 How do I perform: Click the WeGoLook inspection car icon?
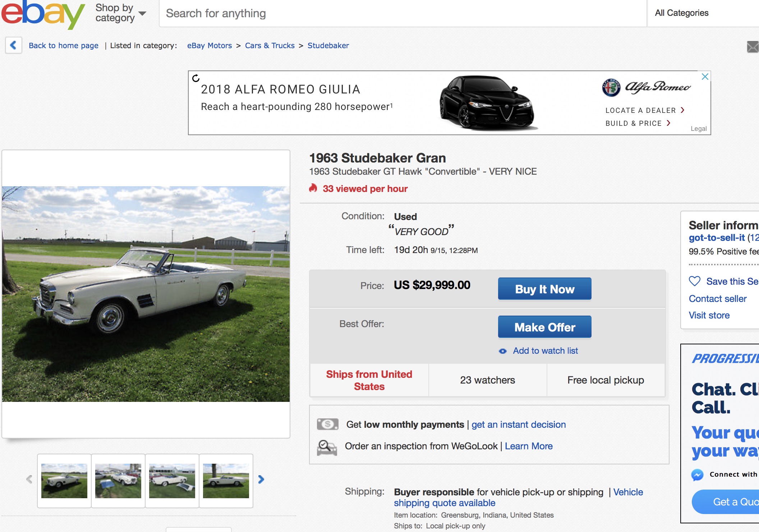[x=327, y=448]
